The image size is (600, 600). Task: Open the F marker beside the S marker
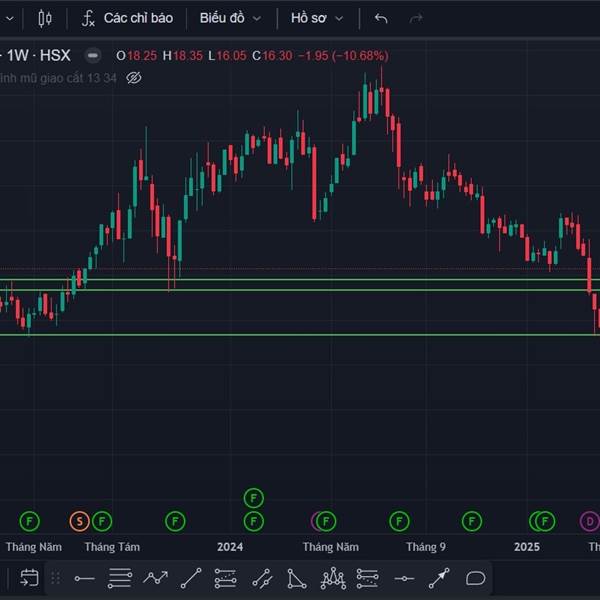click(x=102, y=521)
